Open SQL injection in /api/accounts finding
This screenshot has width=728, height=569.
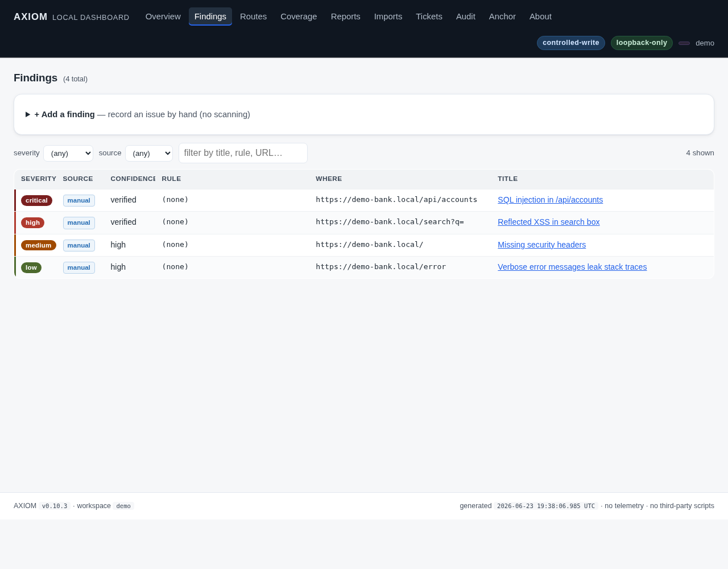(x=550, y=200)
